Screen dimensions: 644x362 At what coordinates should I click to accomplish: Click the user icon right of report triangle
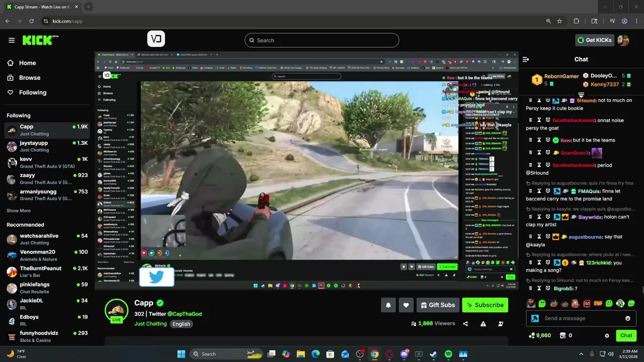point(501,324)
